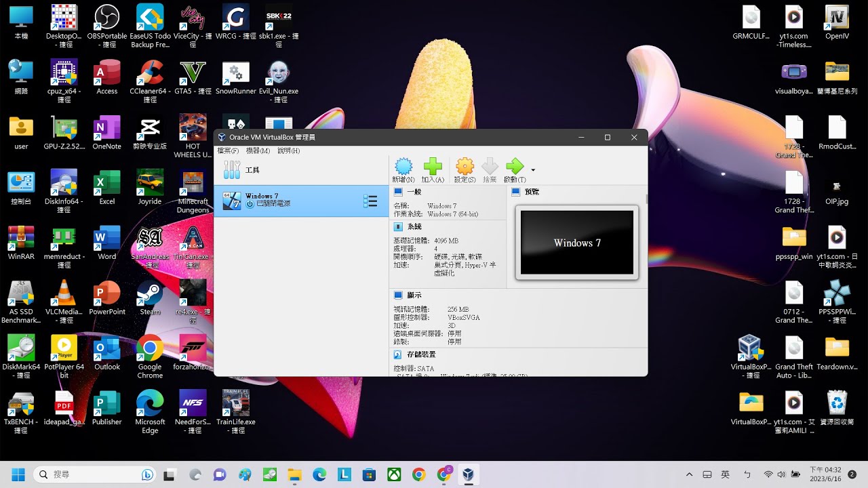Open the Word desktop icon

107,243
